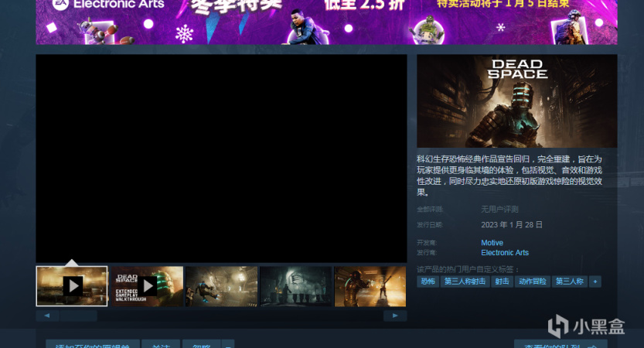Open the fourth screenshot thumbnail

(x=295, y=286)
